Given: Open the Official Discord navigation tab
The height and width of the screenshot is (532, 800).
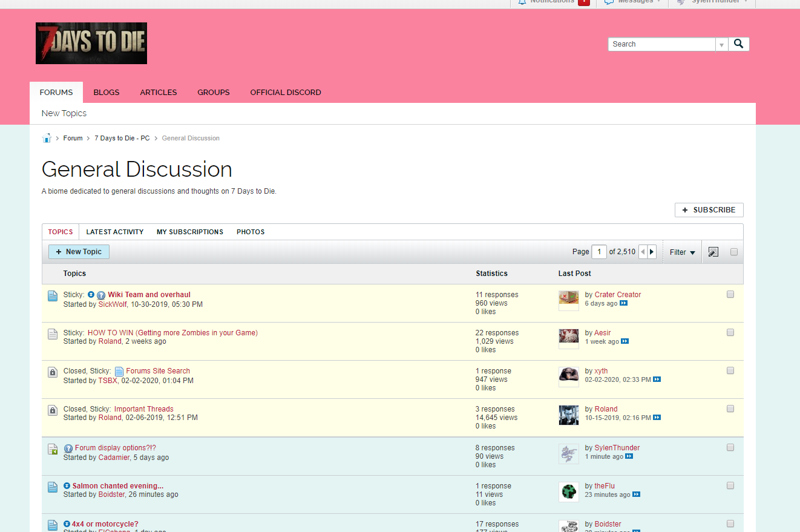Looking at the screenshot, I should [x=286, y=93].
